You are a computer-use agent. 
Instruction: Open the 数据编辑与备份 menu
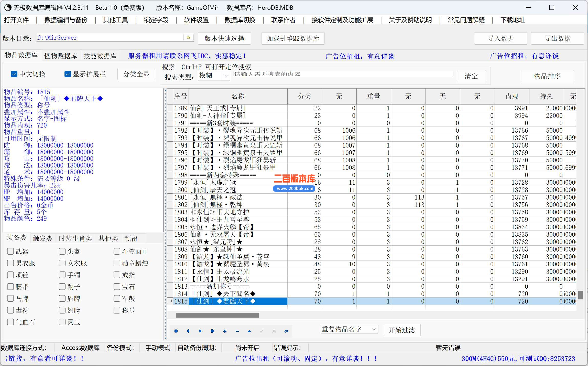point(66,20)
